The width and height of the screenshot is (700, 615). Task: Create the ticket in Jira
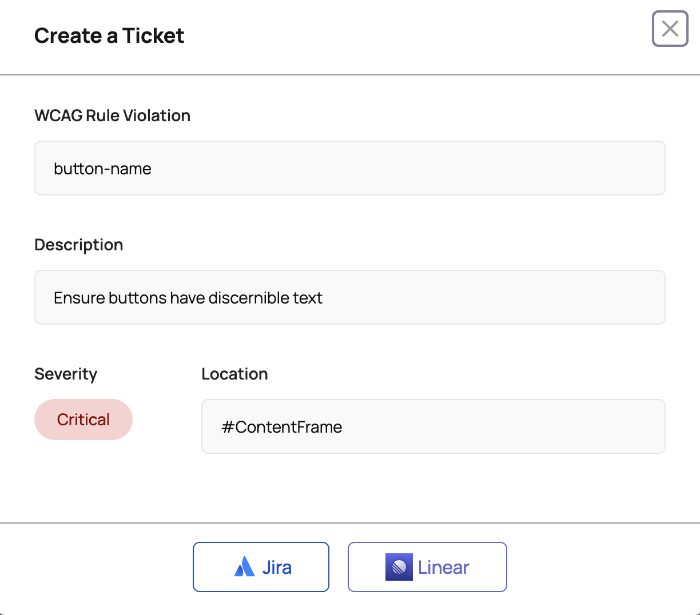(261, 567)
